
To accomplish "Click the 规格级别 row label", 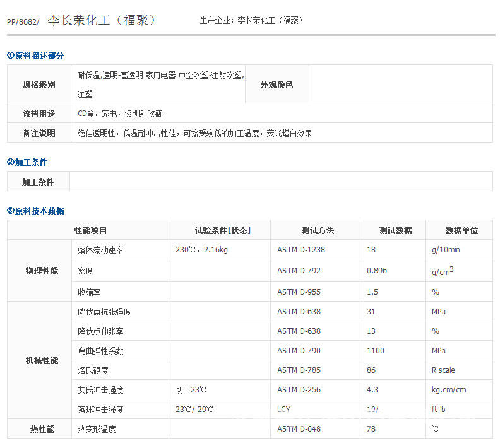I will [x=39, y=85].
